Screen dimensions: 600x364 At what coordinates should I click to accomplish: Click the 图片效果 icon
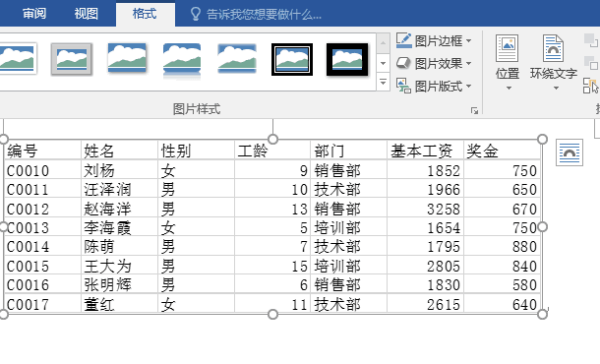pyautogui.click(x=403, y=63)
